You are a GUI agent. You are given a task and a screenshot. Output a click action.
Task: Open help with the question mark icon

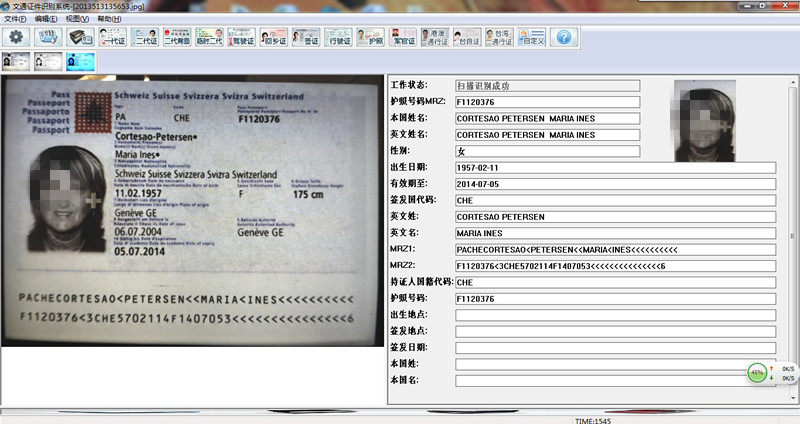[564, 37]
